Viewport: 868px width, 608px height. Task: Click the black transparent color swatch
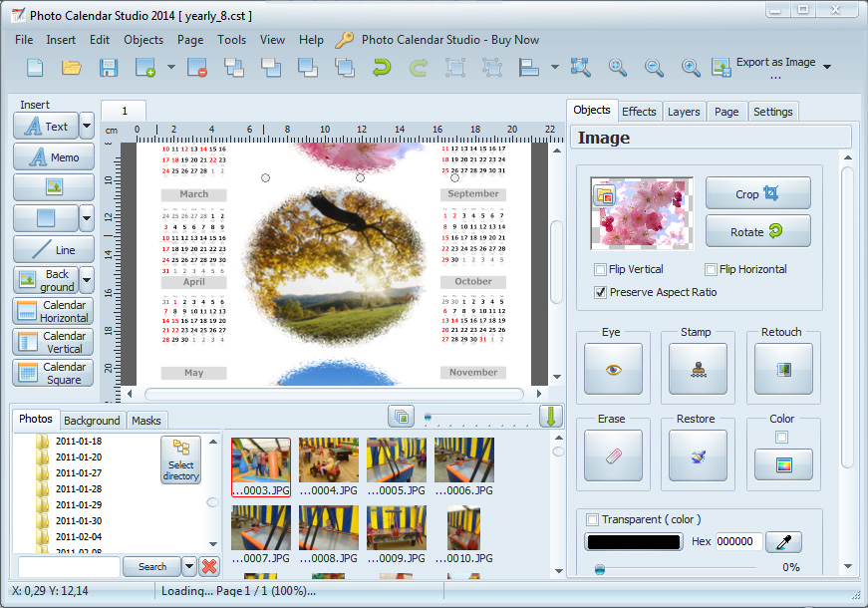[633, 542]
